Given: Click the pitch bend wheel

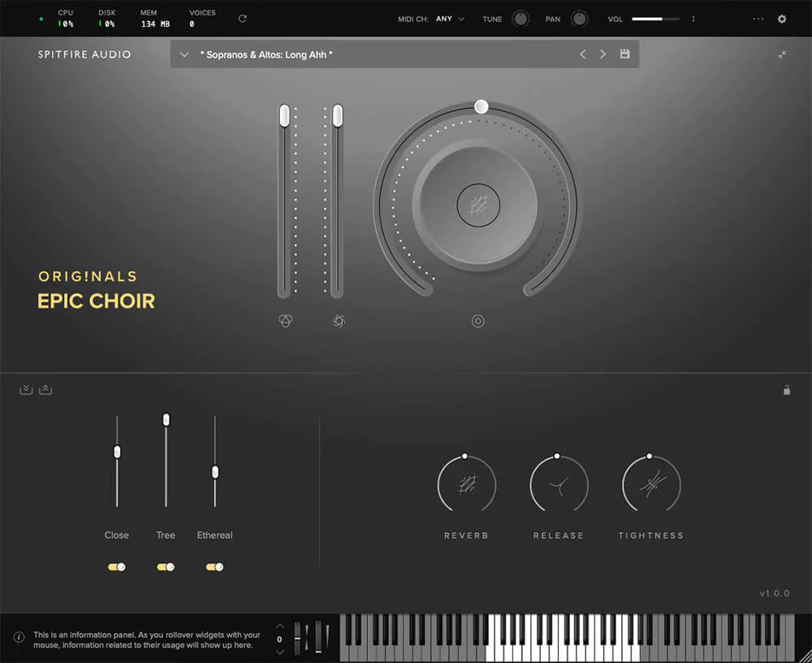Looking at the screenshot, I should click(297, 637).
